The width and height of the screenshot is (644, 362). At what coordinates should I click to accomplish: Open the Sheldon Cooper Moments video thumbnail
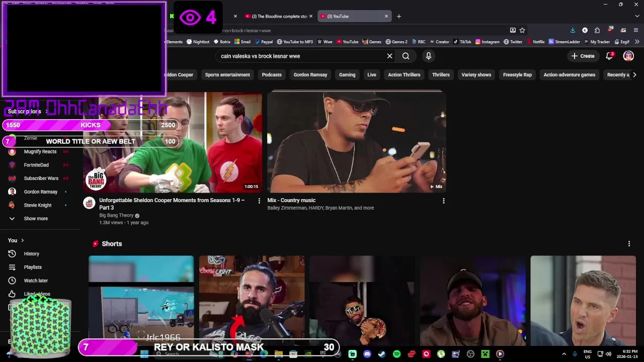click(173, 142)
